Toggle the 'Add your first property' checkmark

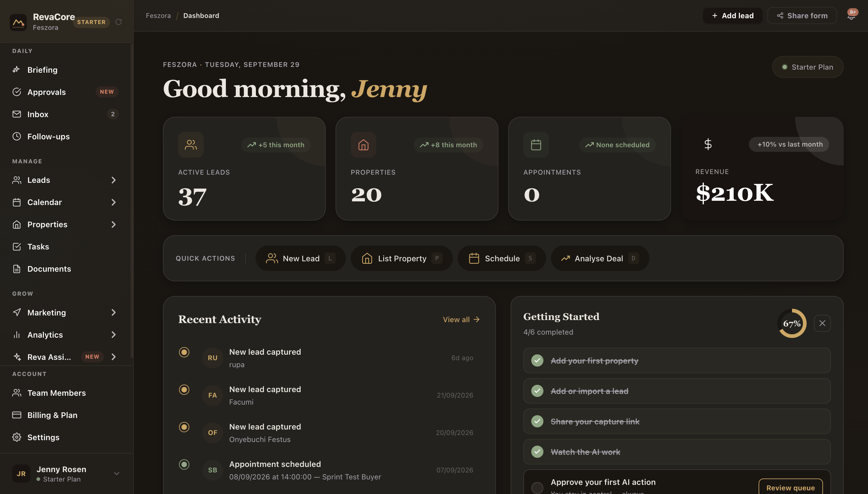click(x=537, y=360)
